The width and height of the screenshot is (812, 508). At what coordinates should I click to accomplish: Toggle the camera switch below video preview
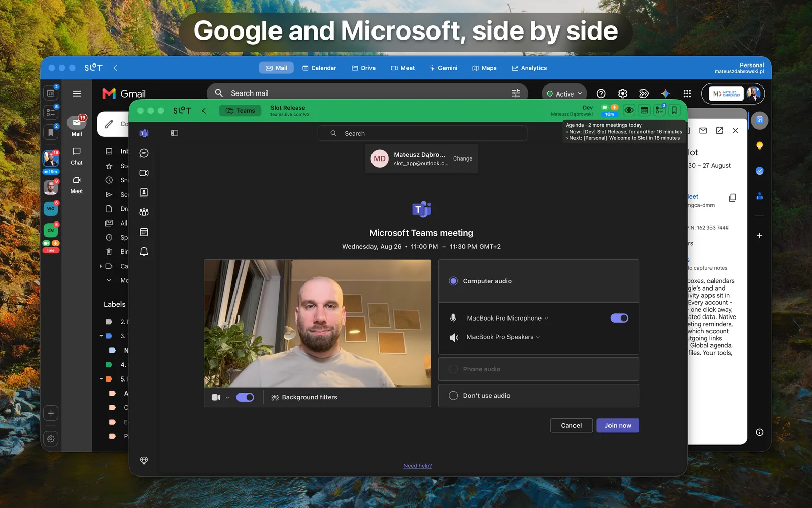tap(245, 397)
